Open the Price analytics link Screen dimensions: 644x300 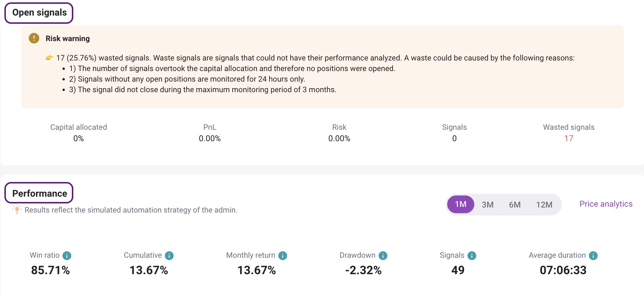click(x=606, y=204)
